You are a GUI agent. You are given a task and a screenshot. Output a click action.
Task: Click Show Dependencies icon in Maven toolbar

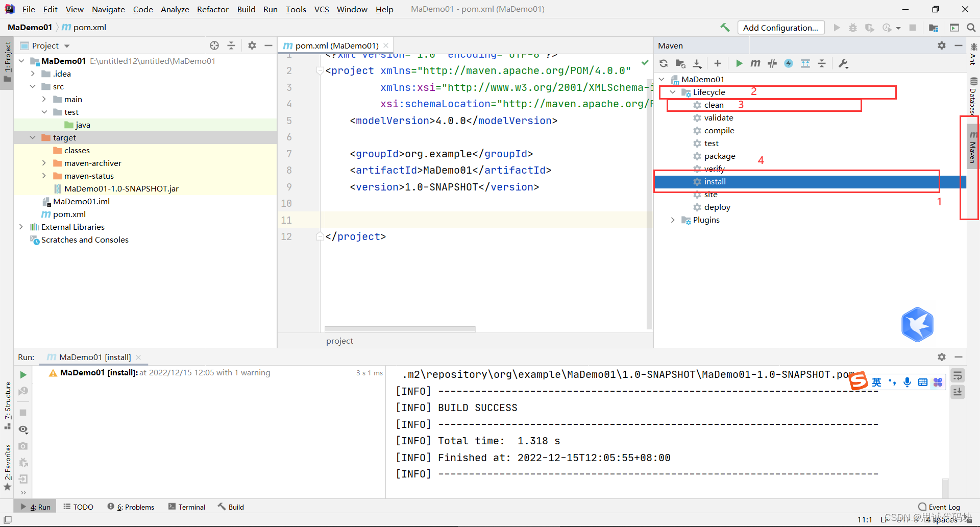pyautogui.click(x=805, y=63)
